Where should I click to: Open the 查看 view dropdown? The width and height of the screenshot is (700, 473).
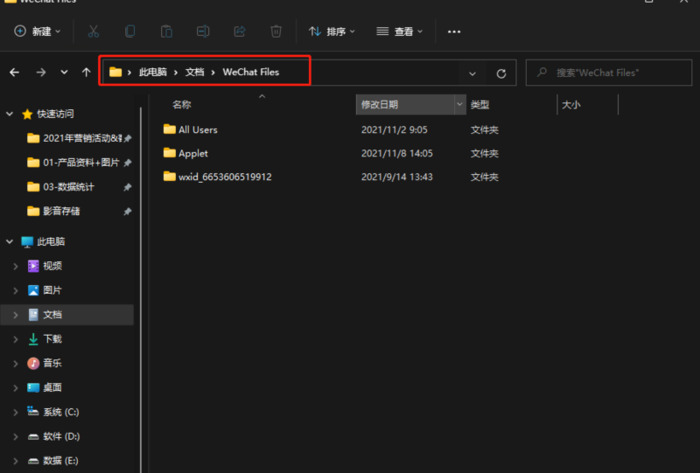(x=399, y=31)
